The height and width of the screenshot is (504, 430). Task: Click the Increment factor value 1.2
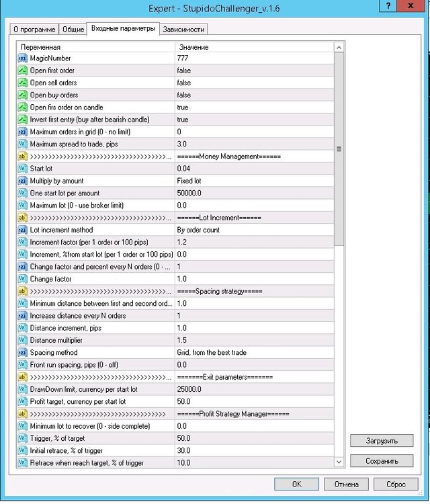coord(181,242)
